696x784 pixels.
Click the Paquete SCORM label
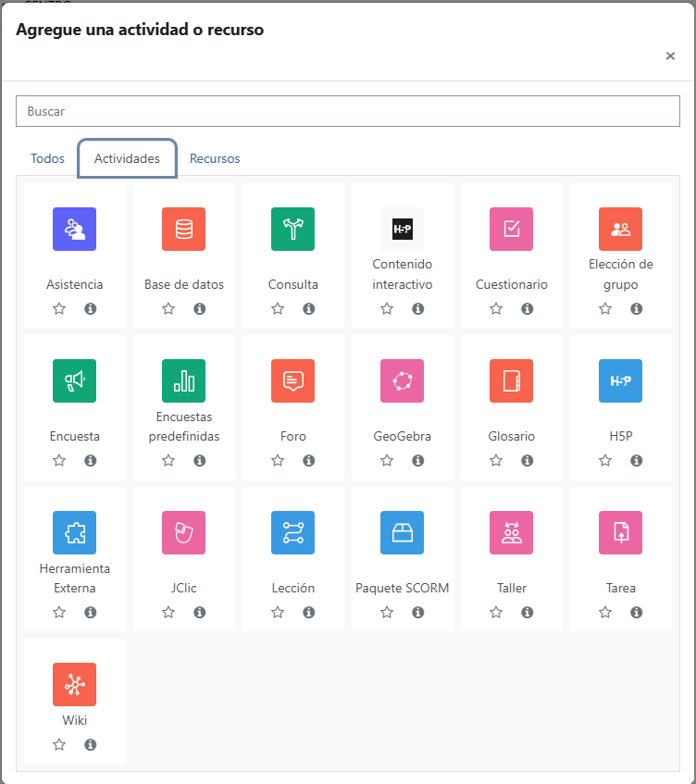(x=402, y=588)
